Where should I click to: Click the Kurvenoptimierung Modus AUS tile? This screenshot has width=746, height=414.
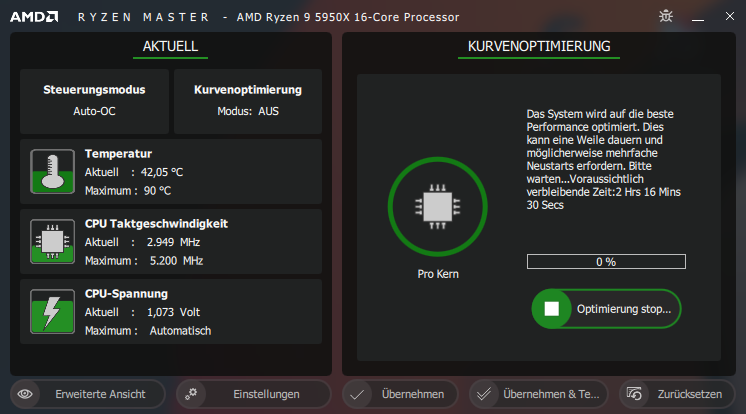point(248,101)
